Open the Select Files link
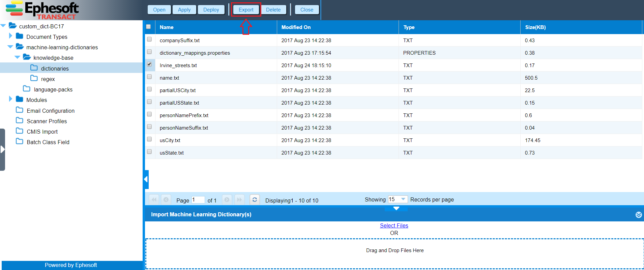The image size is (644, 270). pyautogui.click(x=394, y=225)
